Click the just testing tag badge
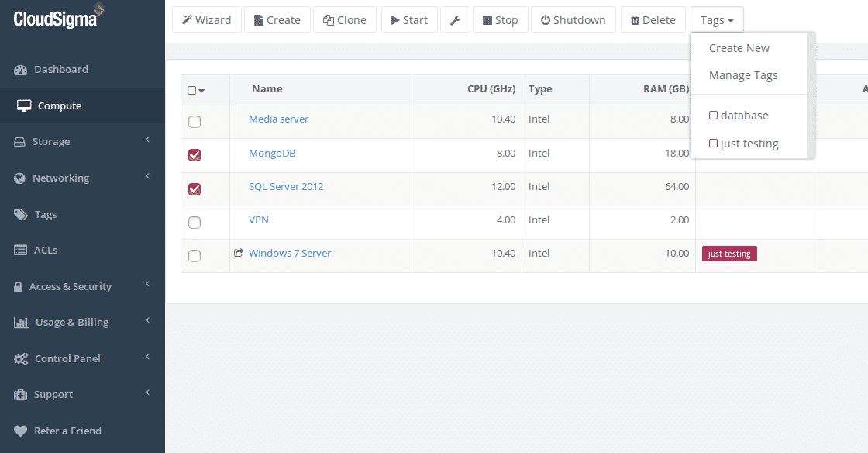This screenshot has width=868, height=453. pyautogui.click(x=729, y=254)
